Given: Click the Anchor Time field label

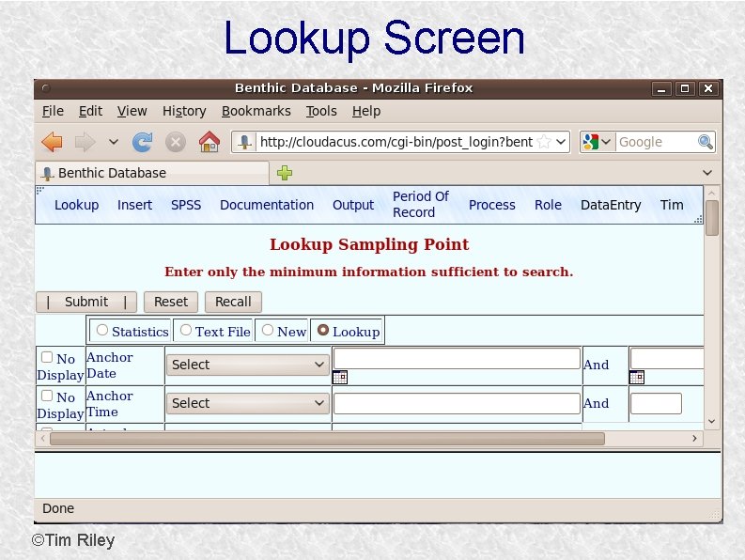Looking at the screenshot, I should pyautogui.click(x=110, y=404).
